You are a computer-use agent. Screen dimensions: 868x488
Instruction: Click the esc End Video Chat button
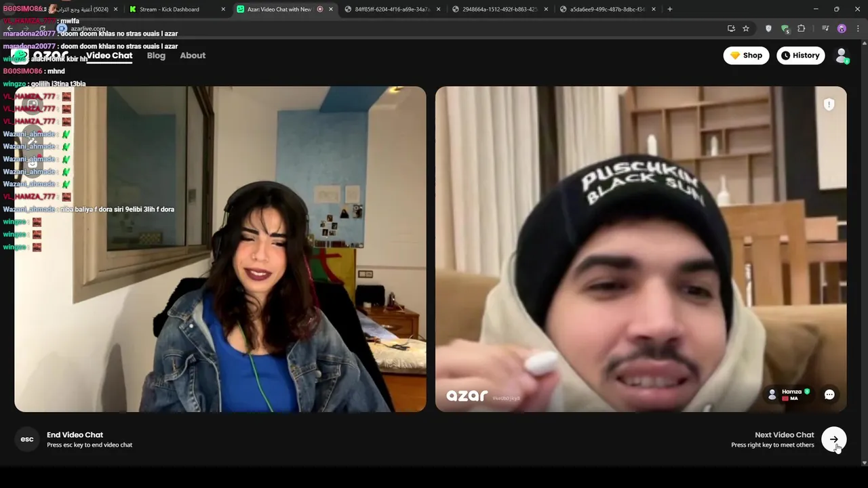(x=27, y=439)
